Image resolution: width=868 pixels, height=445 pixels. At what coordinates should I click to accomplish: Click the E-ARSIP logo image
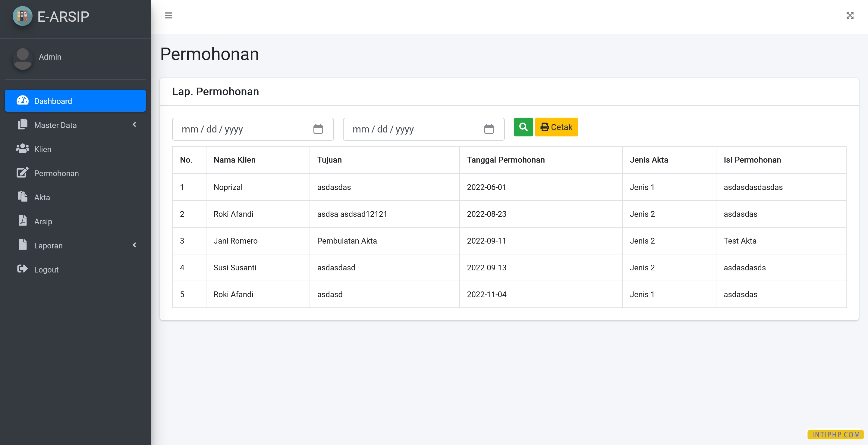click(x=22, y=16)
